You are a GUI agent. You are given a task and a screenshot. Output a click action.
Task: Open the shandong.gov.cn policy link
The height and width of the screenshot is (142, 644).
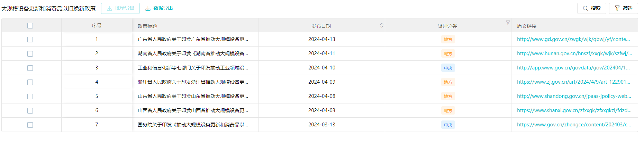click(x=574, y=96)
